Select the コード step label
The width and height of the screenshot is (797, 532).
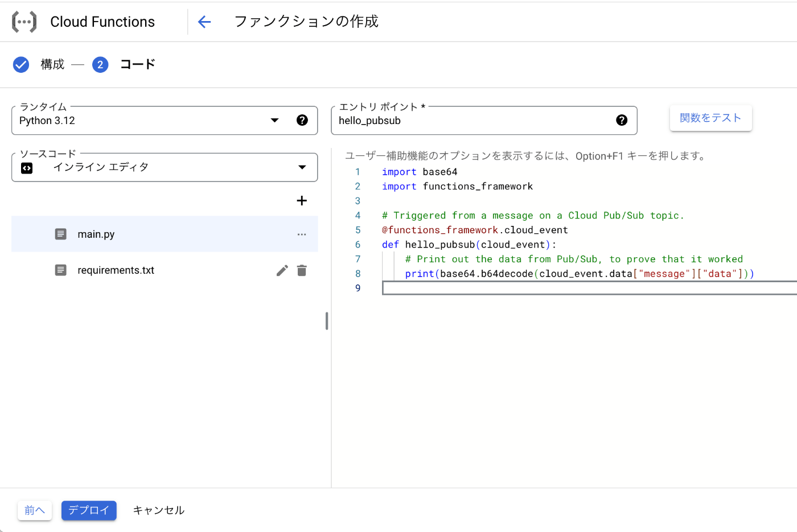[x=138, y=64]
